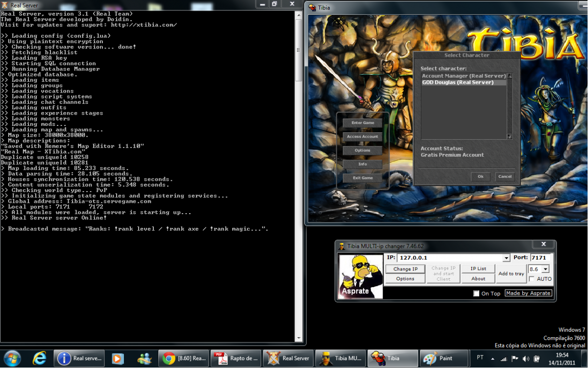Viewport: 588px width, 368px height.
Task: Switch to Chrome [8.60] Rea... taskbar item
Action: pyautogui.click(x=185, y=358)
